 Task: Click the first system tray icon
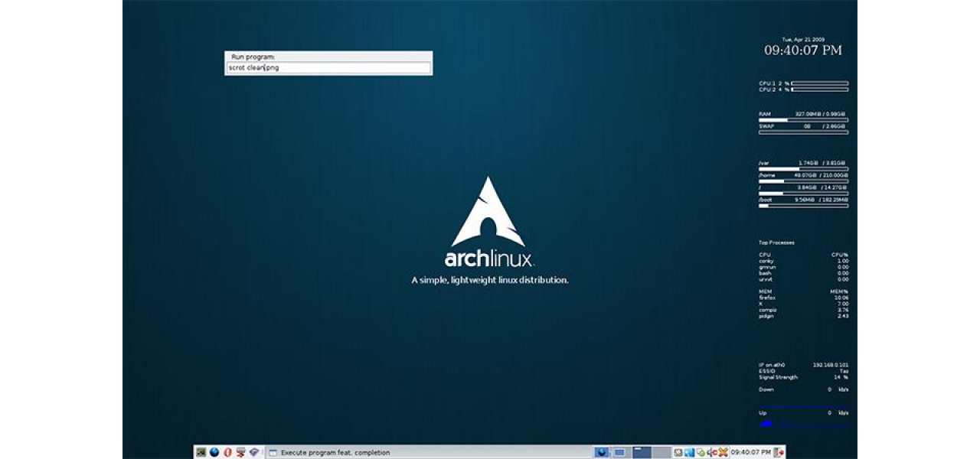click(678, 452)
